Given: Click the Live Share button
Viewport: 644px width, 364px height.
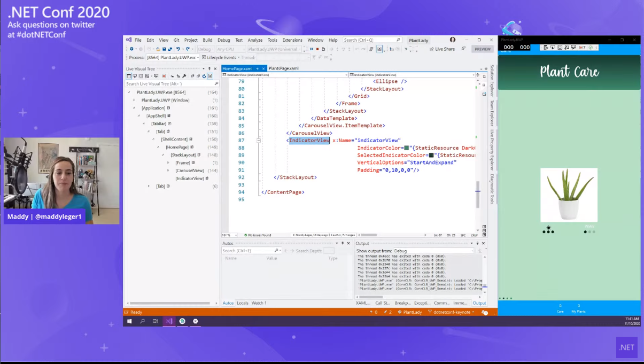Looking at the screenshot, I should (x=442, y=49).
